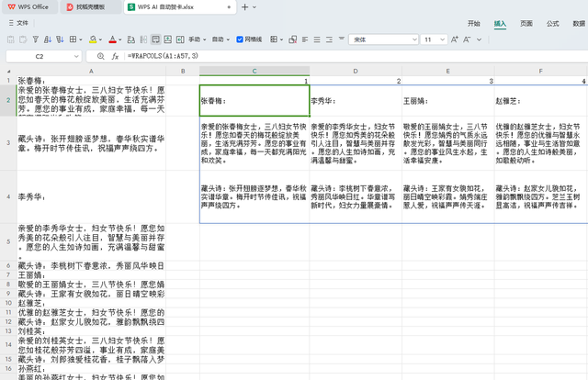Center align text icon
This screenshot has width=588, height=380.
point(317,39)
